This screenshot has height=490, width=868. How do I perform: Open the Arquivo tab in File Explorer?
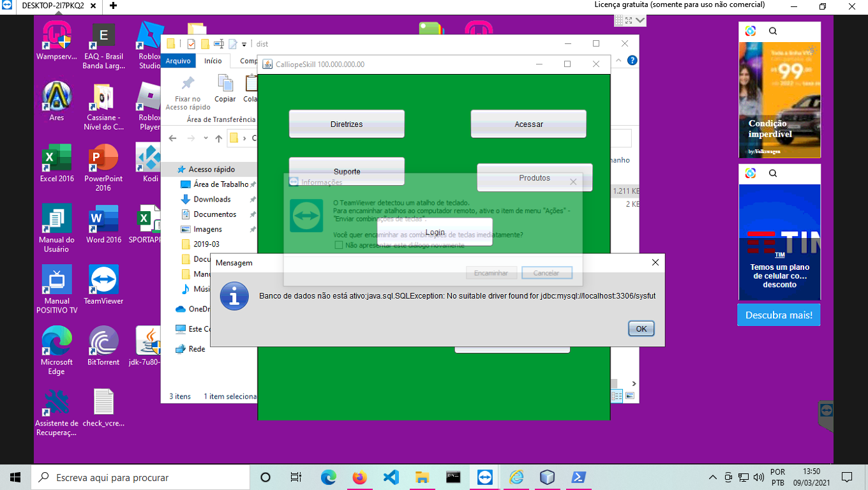click(x=178, y=61)
